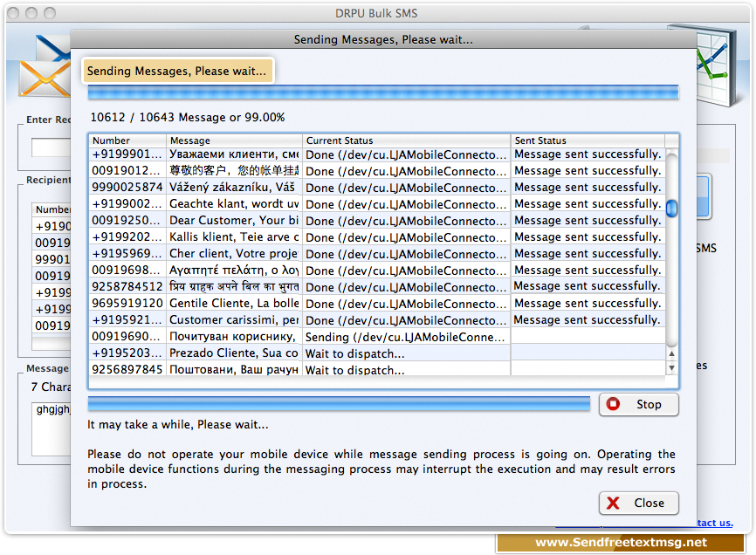The image size is (756, 555).
Task: Select the row for number 9990025874
Action: (377, 188)
